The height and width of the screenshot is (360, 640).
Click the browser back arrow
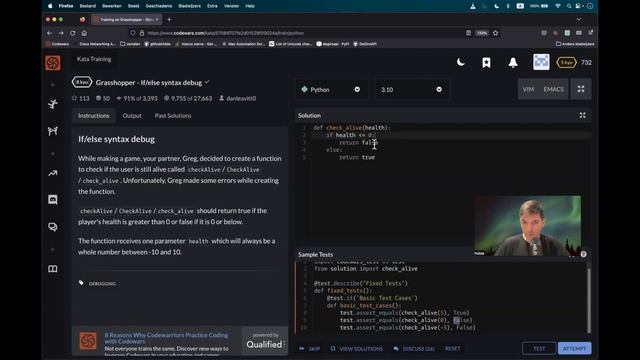click(x=49, y=33)
